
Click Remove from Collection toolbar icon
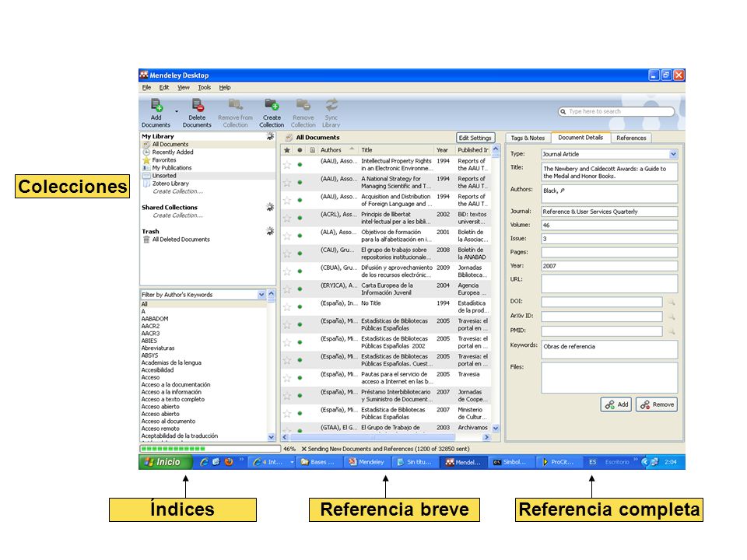point(235,105)
